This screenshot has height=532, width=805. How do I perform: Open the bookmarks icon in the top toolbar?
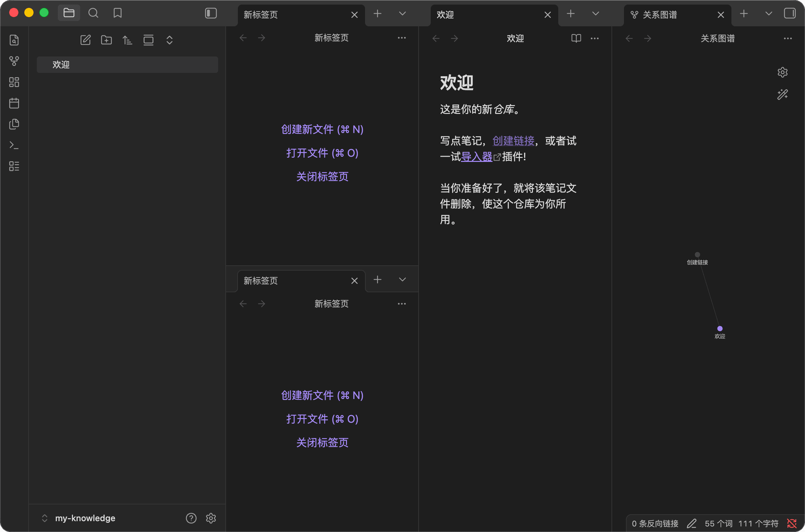118,13
